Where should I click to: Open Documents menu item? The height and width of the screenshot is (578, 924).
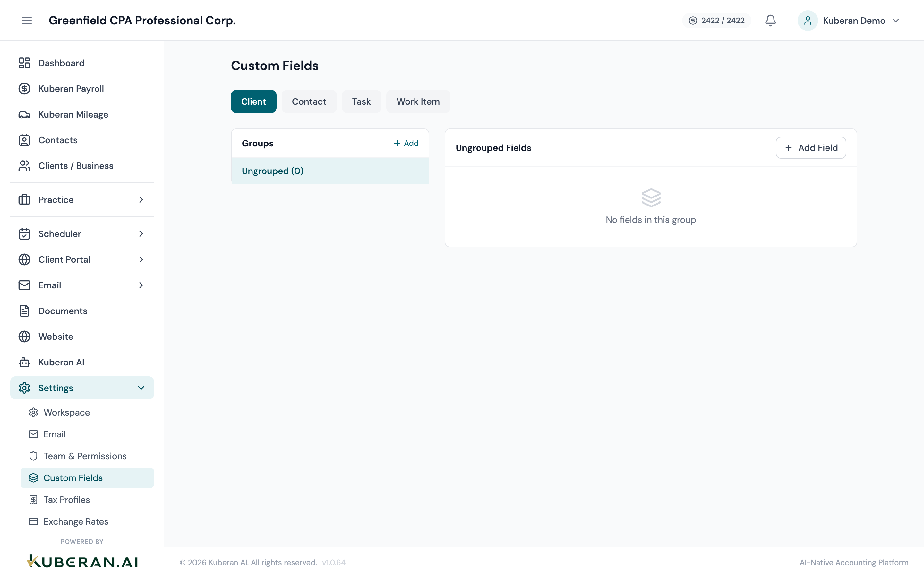(x=82, y=311)
